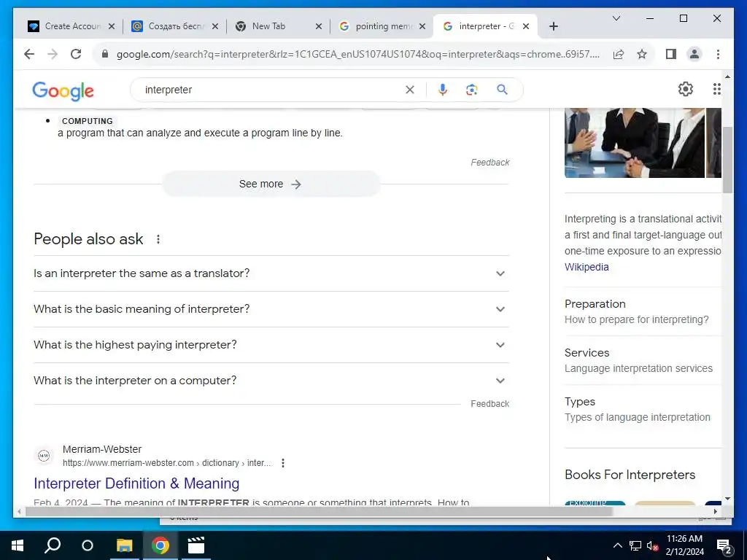Open the notification center icon

pos(724,546)
